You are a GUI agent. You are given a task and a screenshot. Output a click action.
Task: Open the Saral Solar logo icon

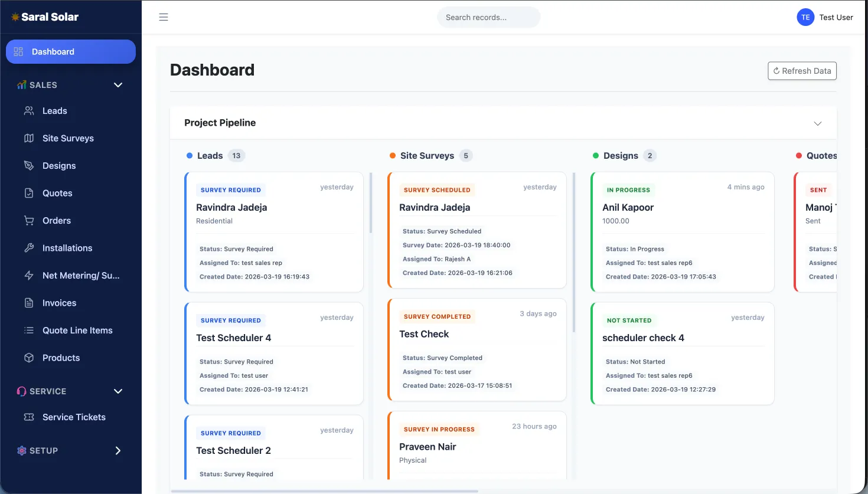point(14,17)
